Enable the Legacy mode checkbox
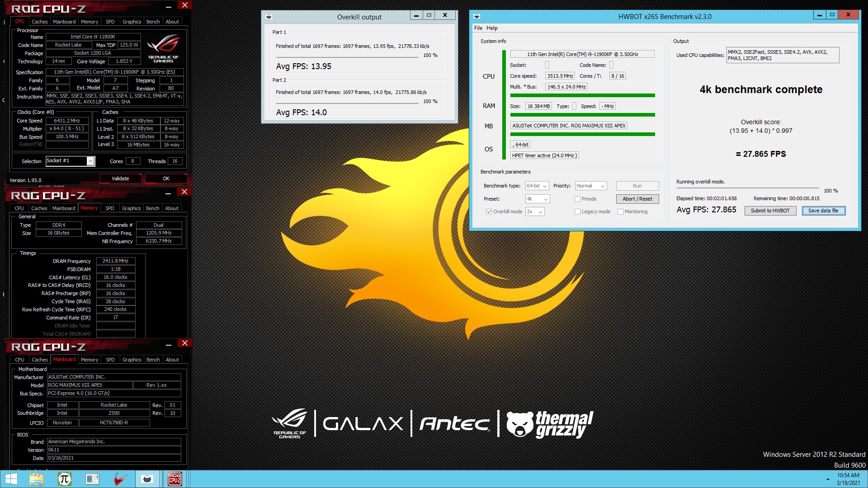Viewport: 868px width, 488px height. click(x=577, y=211)
